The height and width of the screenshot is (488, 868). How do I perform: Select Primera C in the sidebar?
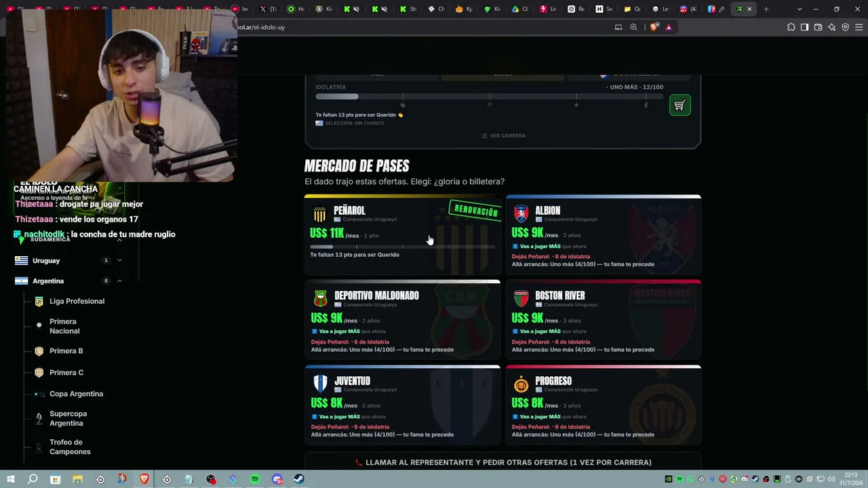[x=66, y=373]
